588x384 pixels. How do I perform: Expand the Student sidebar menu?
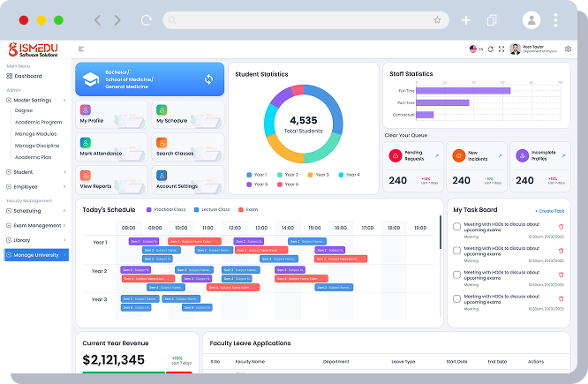point(36,172)
